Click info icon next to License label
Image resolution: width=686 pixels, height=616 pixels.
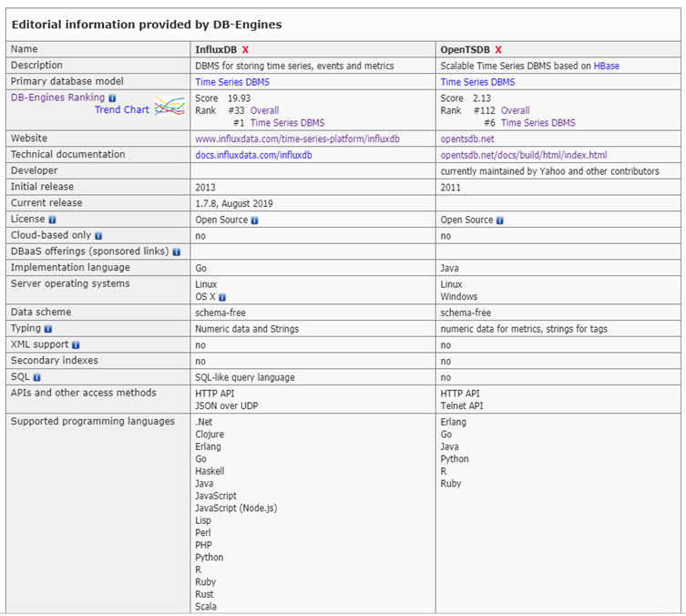pyautogui.click(x=52, y=220)
